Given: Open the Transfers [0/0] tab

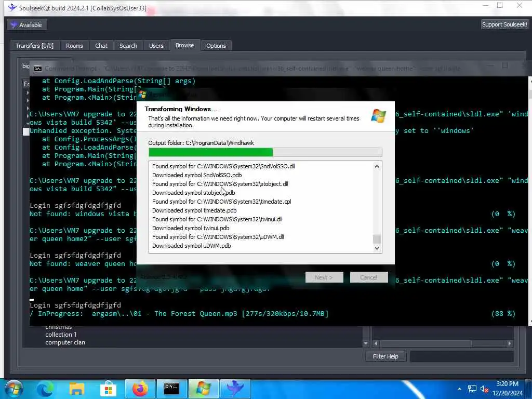Looking at the screenshot, I should tap(34, 46).
